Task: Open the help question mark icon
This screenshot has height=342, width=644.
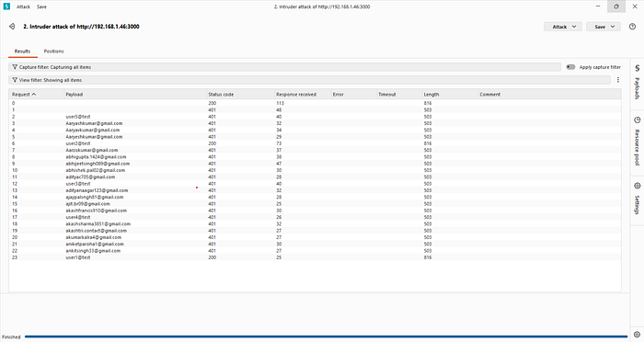Action: 632,27
